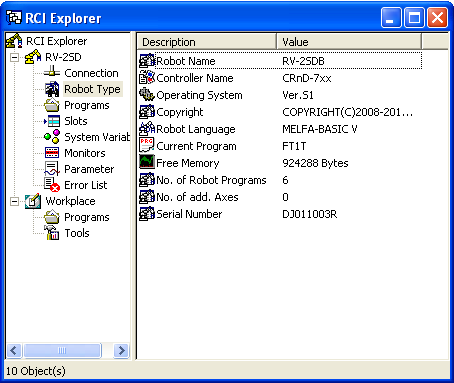The height and width of the screenshot is (383, 454).
Task: Click the Slots table icon
Action: coord(52,121)
